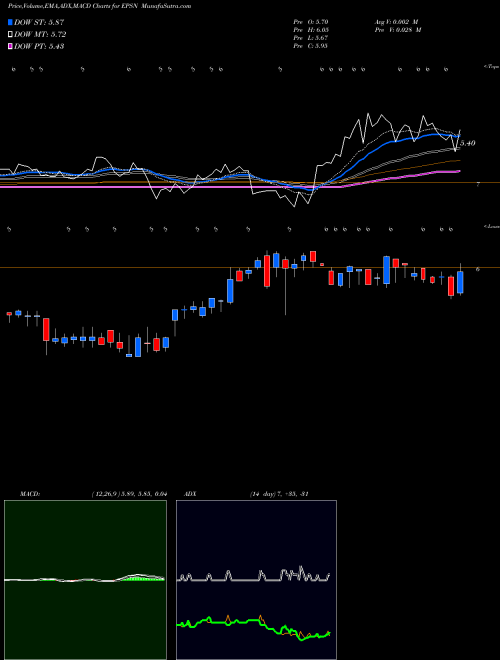Click the white DOW MT legend swatch
This screenshot has height=660, width=500.
tap(10, 35)
